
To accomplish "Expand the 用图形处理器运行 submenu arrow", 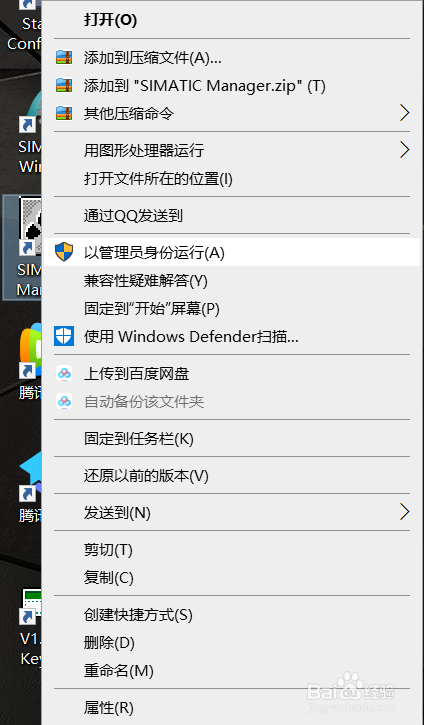I will tap(405, 150).
